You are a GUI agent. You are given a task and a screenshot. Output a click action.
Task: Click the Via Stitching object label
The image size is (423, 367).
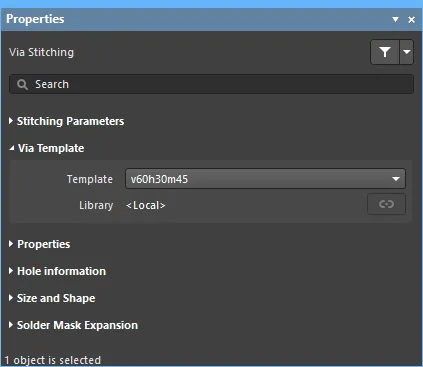41,52
